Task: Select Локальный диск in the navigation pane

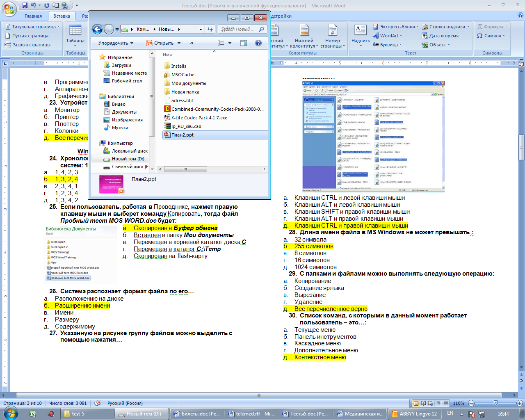Action: [x=130, y=151]
